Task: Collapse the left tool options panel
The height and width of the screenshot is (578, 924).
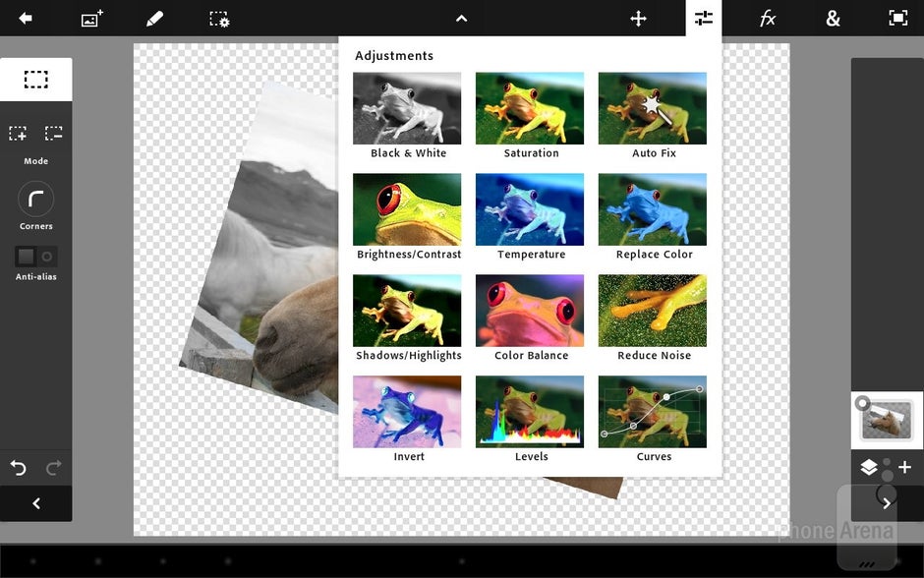Action: coord(36,503)
